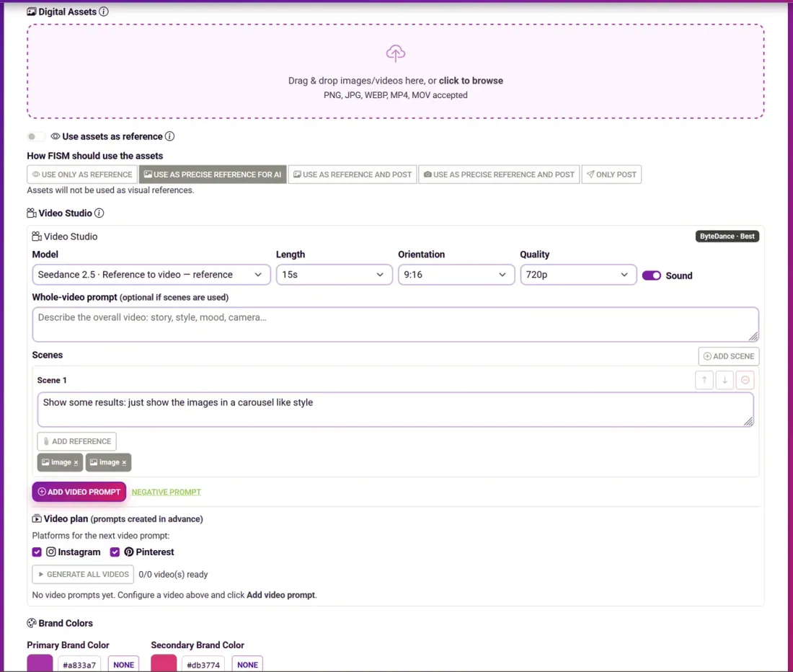This screenshot has height=672, width=793.
Task: Remove the second image reference chip
Action: coord(124,463)
